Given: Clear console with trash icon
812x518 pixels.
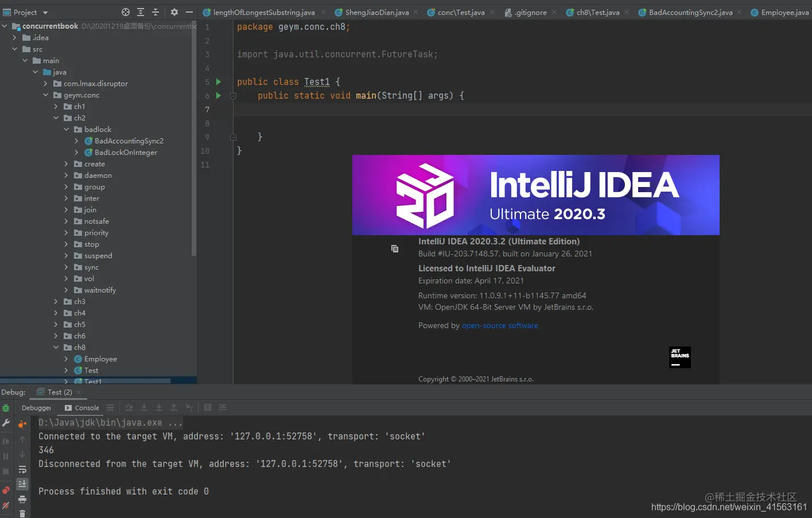Looking at the screenshot, I should [22, 513].
